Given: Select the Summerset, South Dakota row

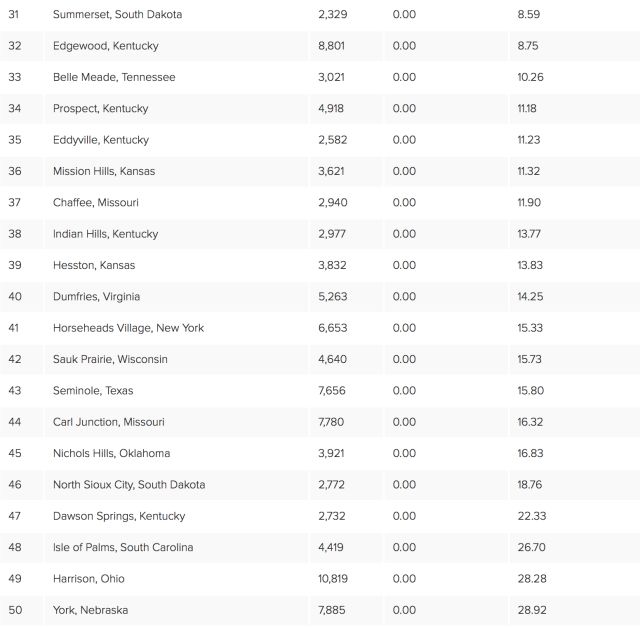Looking at the screenshot, I should pyautogui.click(x=320, y=15).
